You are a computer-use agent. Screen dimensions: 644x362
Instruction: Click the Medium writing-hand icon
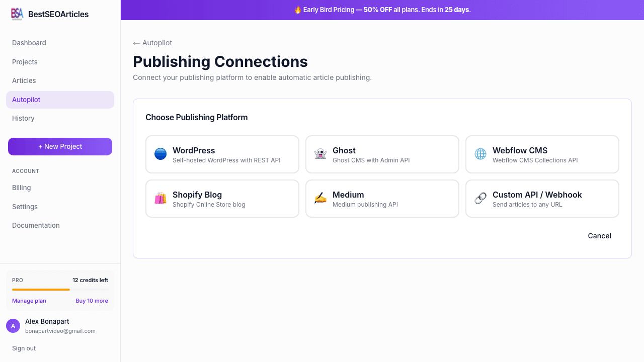tap(320, 198)
